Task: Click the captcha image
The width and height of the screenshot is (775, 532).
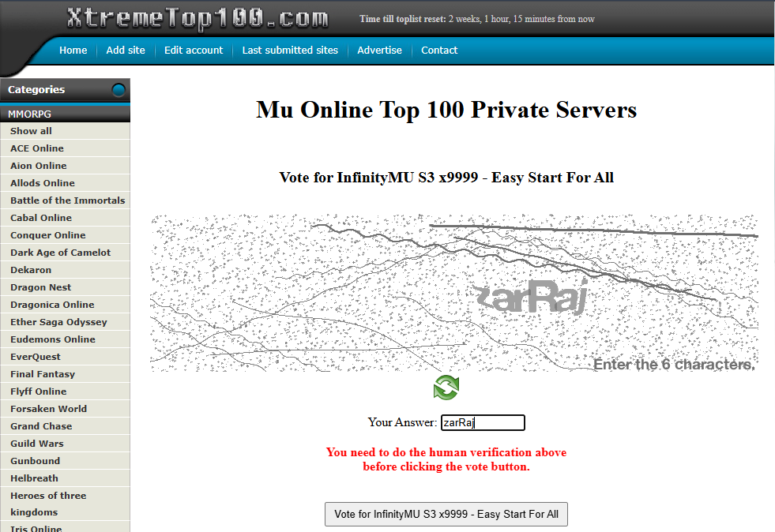Action: click(x=453, y=293)
